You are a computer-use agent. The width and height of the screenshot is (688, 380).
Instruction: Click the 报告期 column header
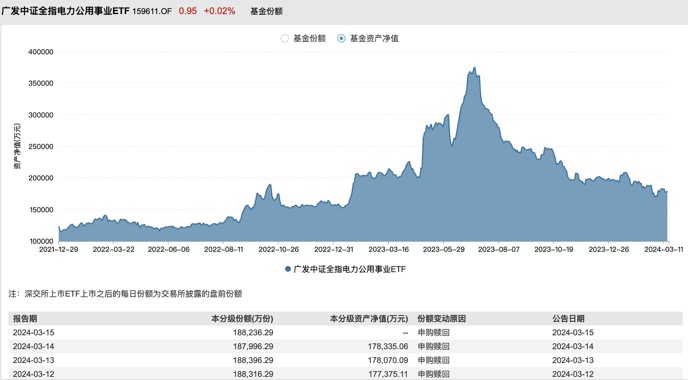25,319
